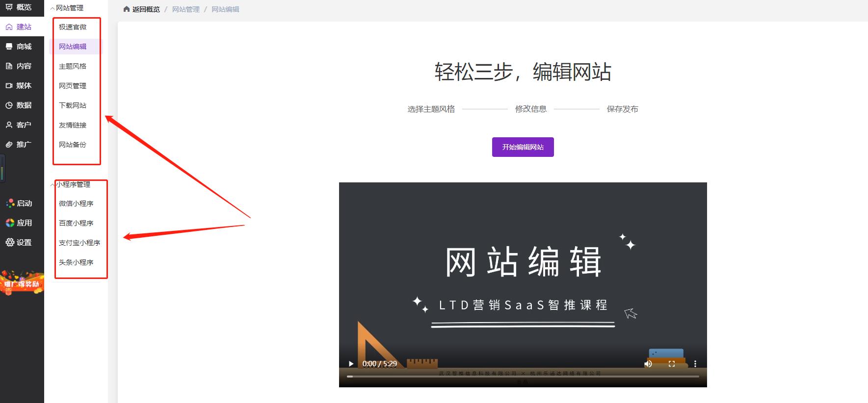Click the 开始编辑网站 button
This screenshot has height=403, width=868.
[523, 147]
